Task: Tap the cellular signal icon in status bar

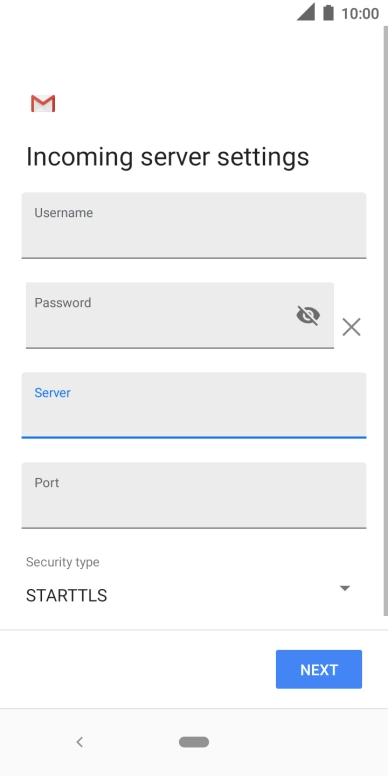Action: coord(306,12)
